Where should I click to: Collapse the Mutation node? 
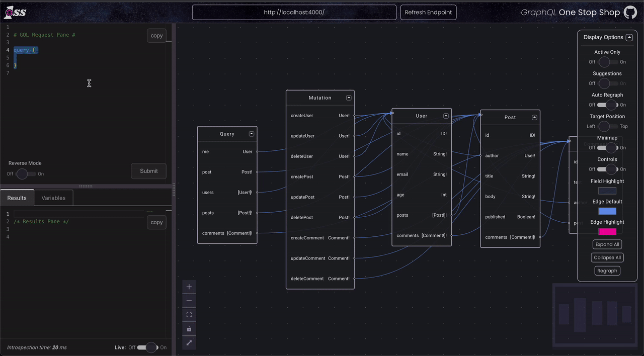click(349, 98)
